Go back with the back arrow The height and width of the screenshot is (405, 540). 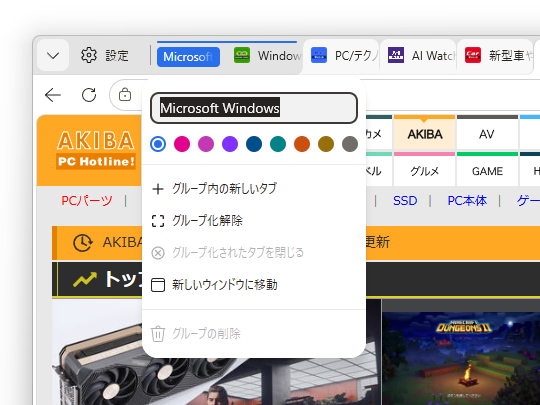pyautogui.click(x=53, y=95)
